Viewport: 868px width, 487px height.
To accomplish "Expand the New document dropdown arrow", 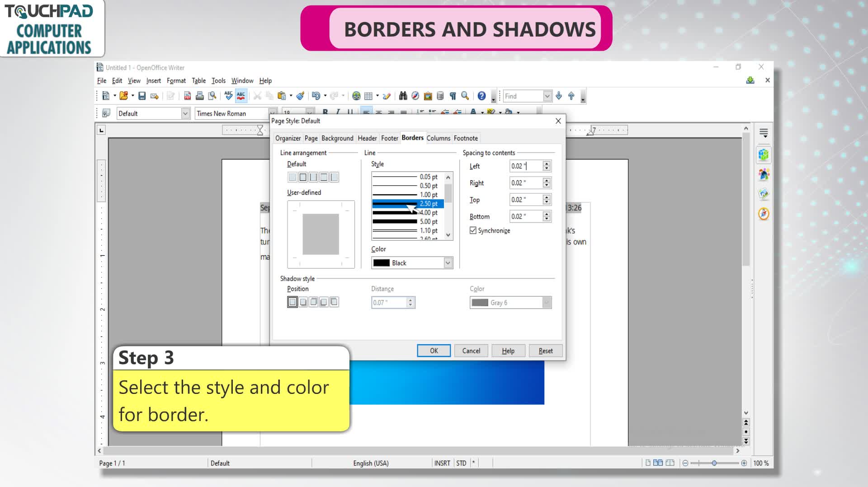I will coord(114,96).
